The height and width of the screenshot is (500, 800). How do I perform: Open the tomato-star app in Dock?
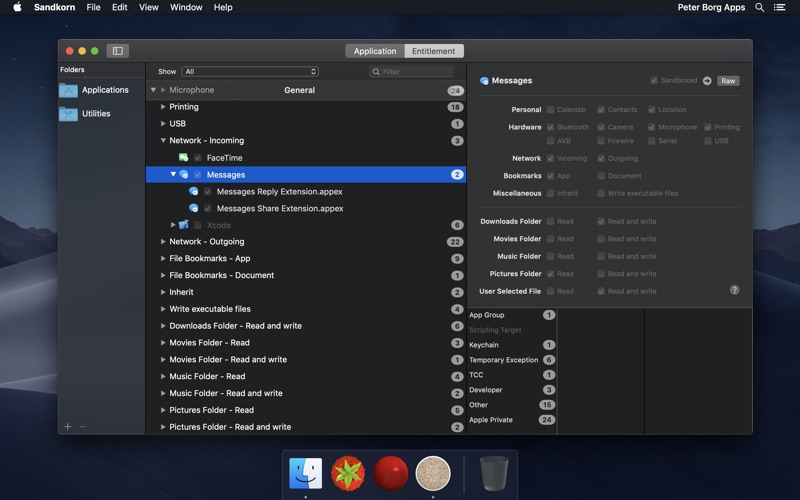click(x=348, y=473)
